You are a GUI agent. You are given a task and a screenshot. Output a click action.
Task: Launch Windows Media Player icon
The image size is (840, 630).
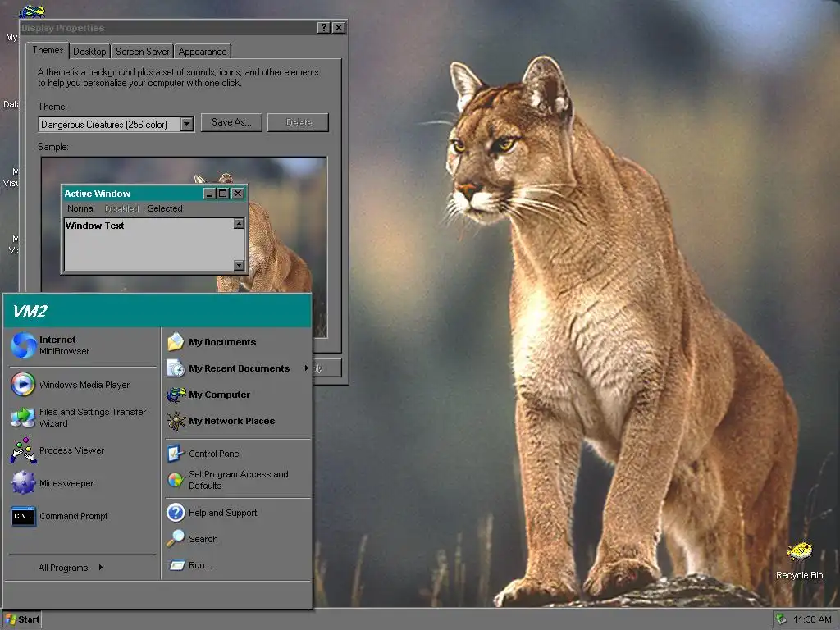tap(23, 385)
